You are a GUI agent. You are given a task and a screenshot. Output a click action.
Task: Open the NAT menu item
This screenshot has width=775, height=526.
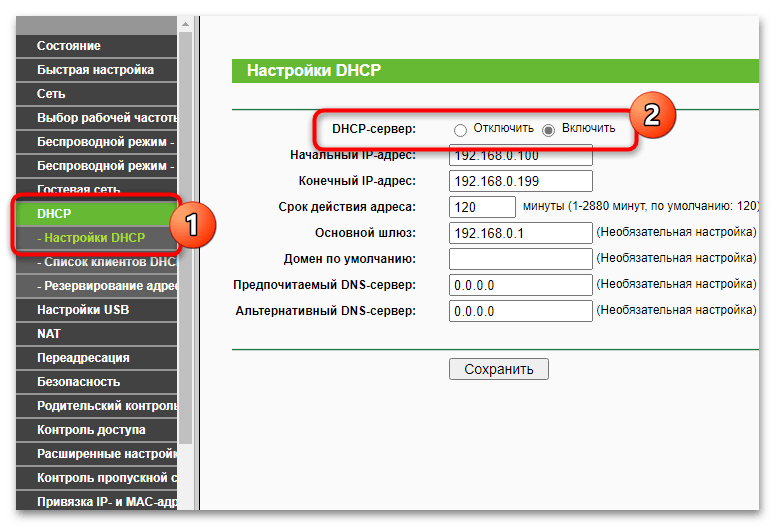[x=96, y=334]
